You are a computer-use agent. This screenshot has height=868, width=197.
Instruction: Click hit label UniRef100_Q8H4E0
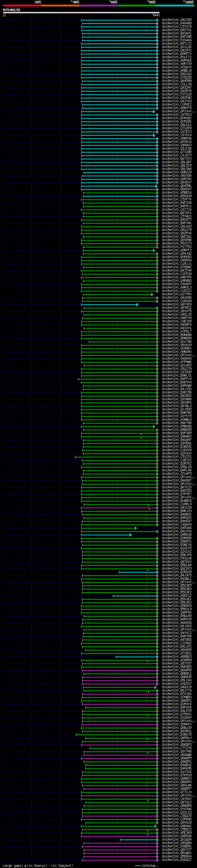(x=176, y=437)
